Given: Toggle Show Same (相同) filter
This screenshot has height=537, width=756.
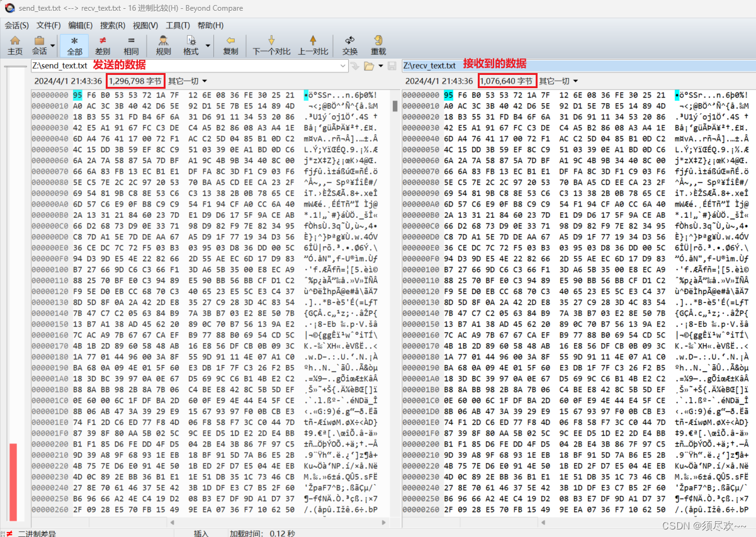Looking at the screenshot, I should [x=131, y=45].
